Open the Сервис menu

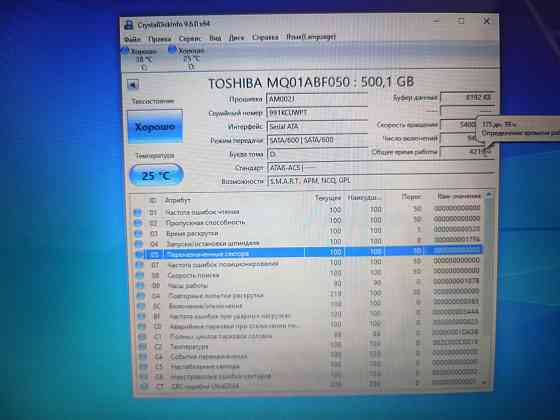[x=190, y=38]
